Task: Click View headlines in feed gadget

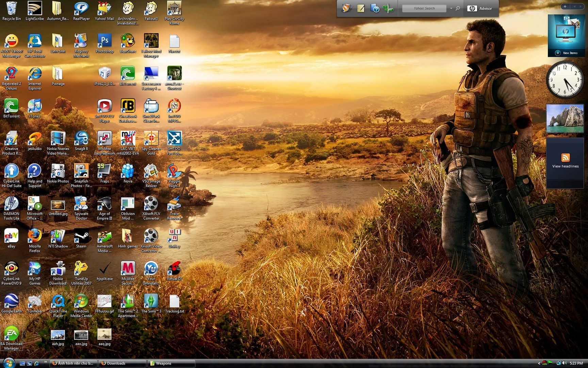Action: click(565, 166)
